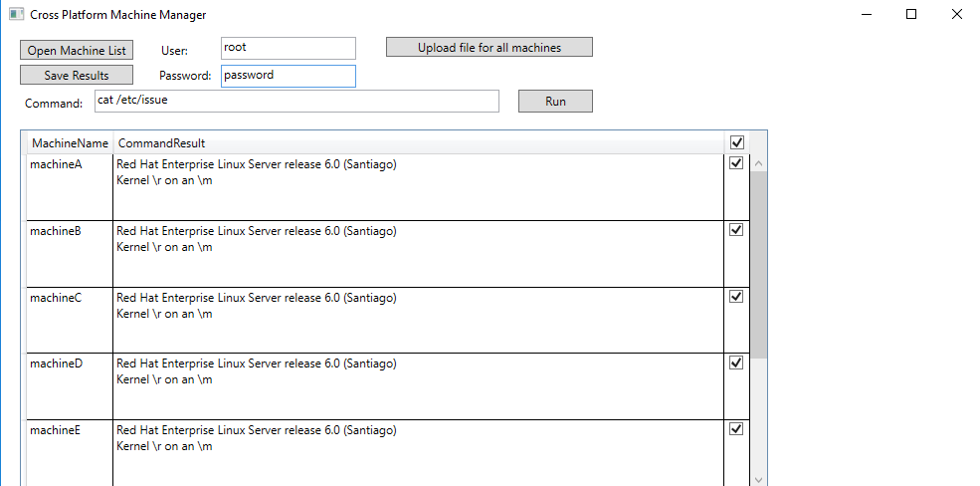Sort by the MachineName column header
This screenshot has width=980, height=486.
70,143
